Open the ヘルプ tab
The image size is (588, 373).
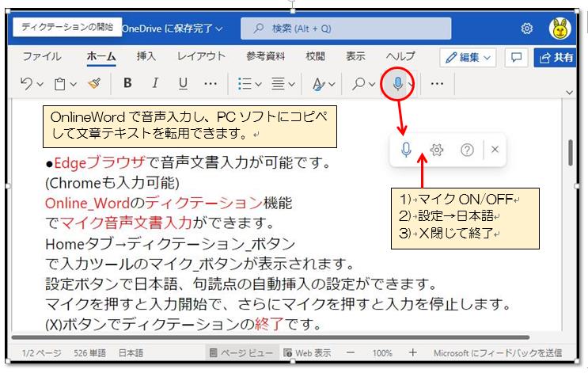click(400, 56)
